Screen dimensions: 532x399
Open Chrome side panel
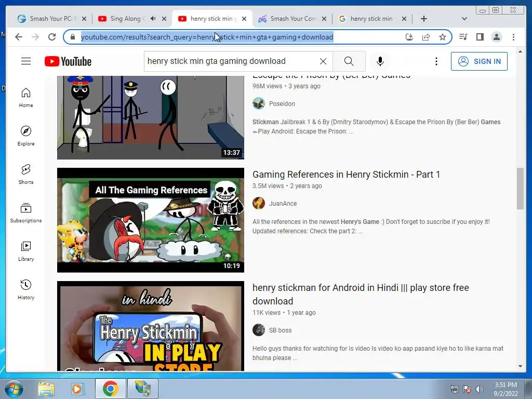[x=480, y=37]
